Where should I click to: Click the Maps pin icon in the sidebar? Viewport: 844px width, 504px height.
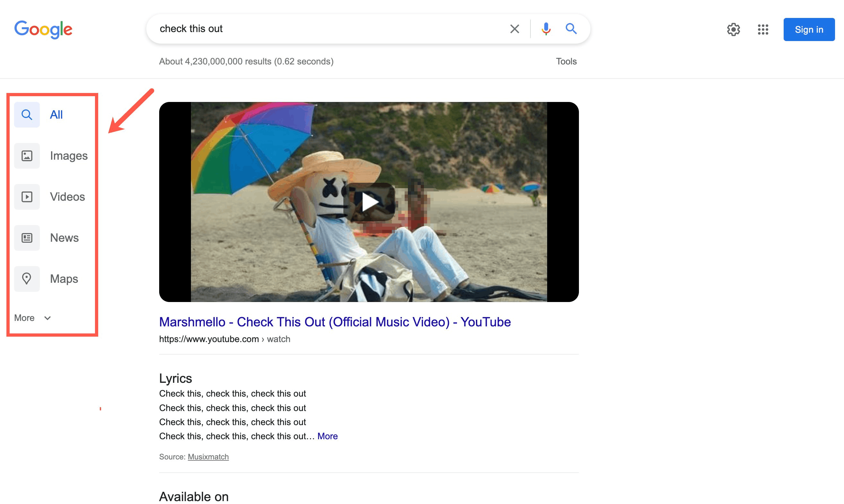pos(27,279)
